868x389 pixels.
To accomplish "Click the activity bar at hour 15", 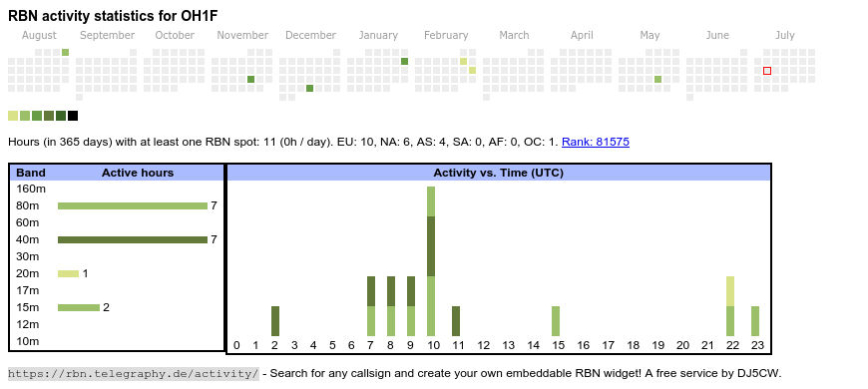I will click(x=556, y=321).
